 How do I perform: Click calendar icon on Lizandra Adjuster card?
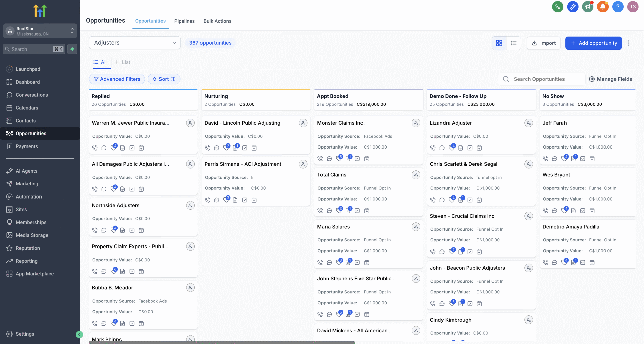pyautogui.click(x=479, y=148)
